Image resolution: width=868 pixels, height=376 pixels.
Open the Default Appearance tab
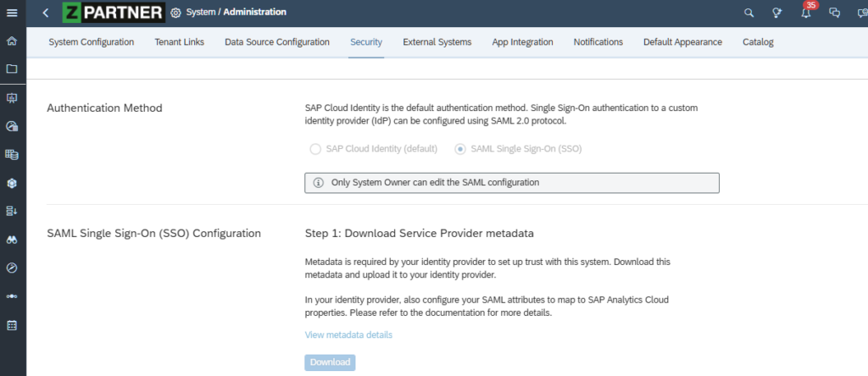[682, 42]
